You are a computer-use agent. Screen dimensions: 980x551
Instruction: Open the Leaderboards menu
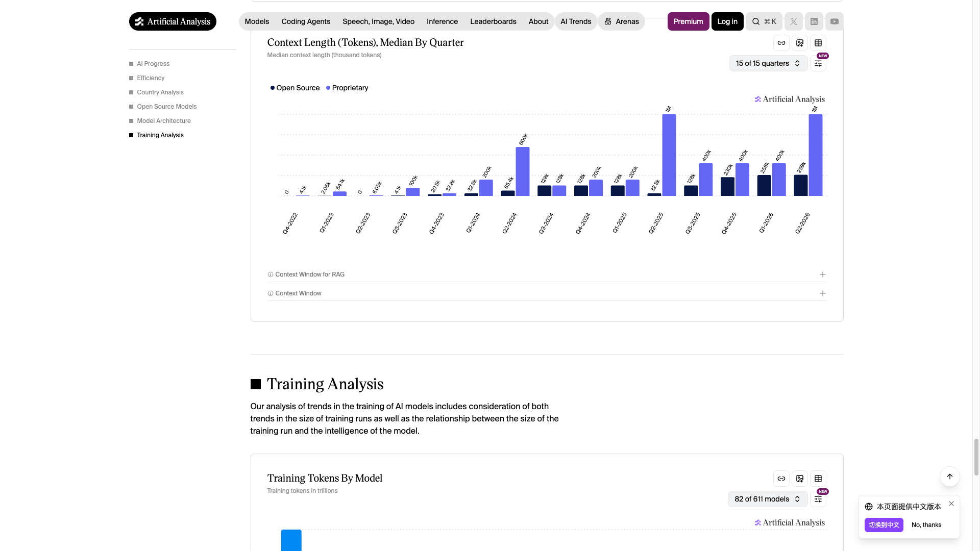coord(493,21)
